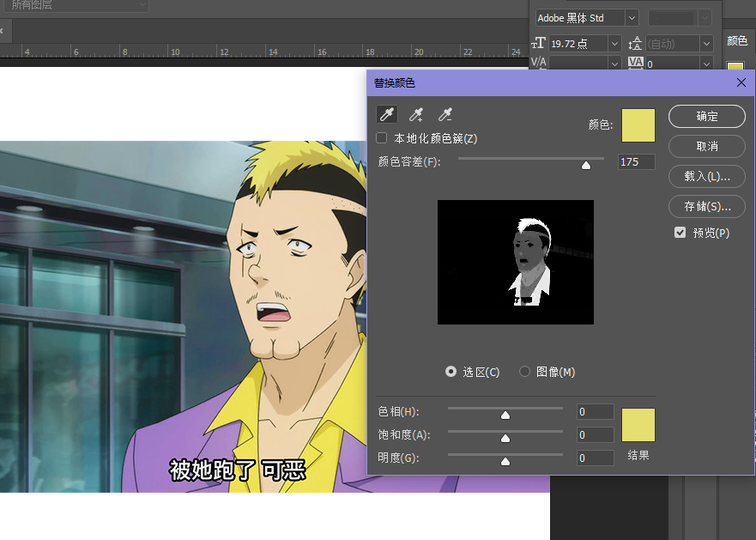This screenshot has height=540, width=756.
Task: Click the Hue value field
Action: pos(596,411)
